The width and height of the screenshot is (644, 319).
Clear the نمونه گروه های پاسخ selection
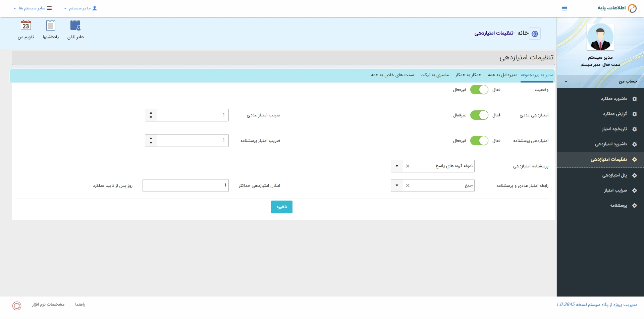408,166
